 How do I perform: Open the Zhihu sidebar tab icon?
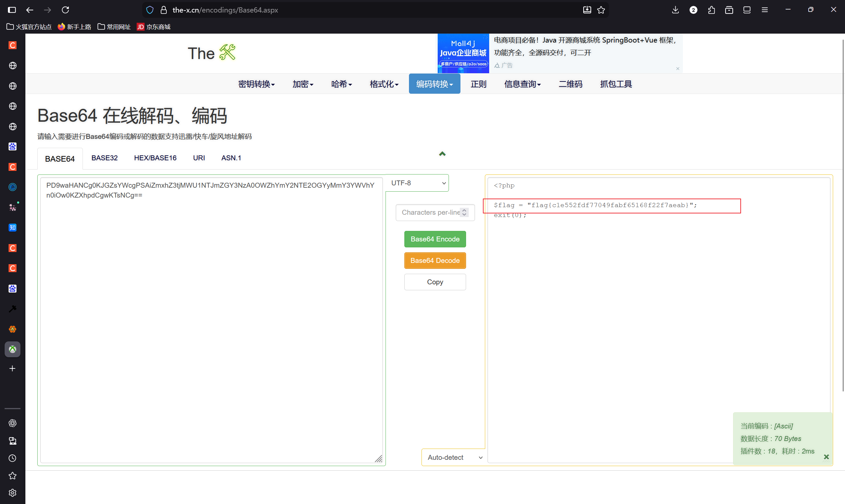click(13, 228)
